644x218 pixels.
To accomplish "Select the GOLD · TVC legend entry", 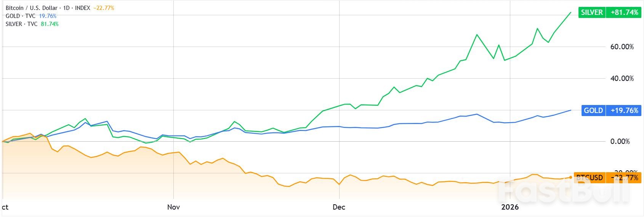I will point(20,16).
